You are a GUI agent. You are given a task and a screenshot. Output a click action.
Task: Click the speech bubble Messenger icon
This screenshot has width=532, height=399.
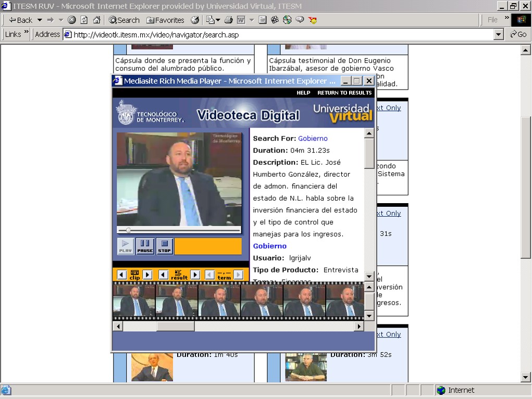[300, 20]
